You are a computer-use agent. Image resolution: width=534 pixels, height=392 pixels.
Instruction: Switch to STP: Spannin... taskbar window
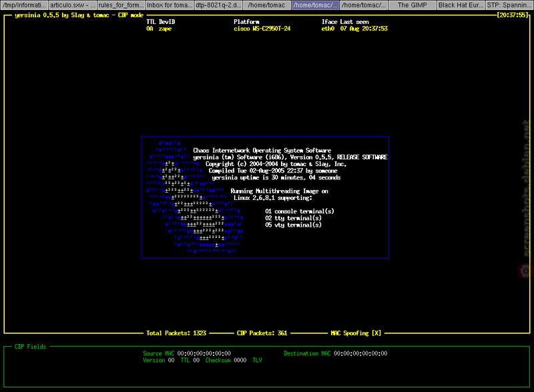click(x=509, y=5)
